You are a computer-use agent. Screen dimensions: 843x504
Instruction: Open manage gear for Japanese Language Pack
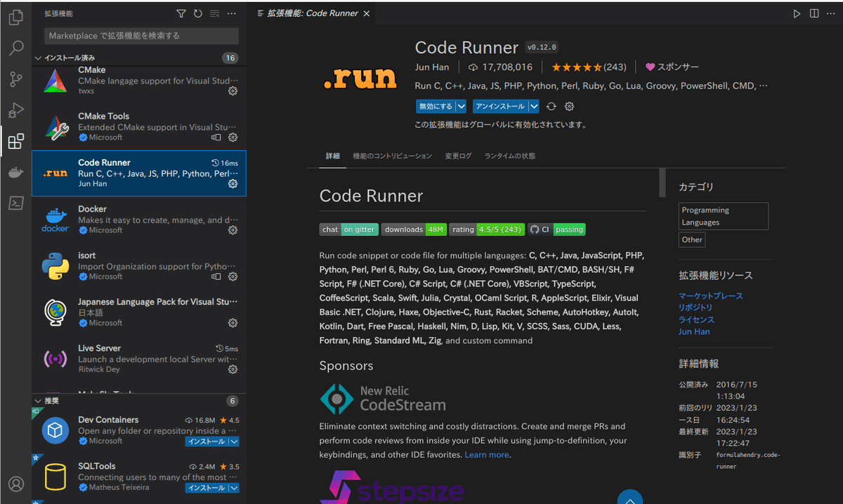(233, 323)
